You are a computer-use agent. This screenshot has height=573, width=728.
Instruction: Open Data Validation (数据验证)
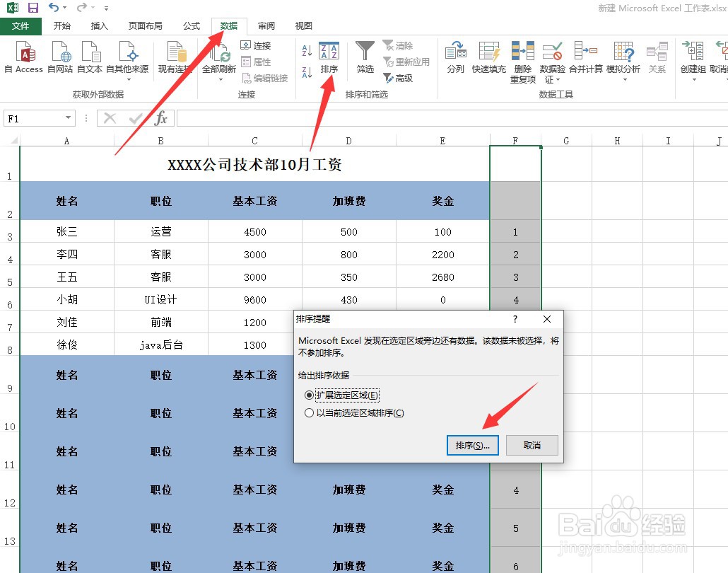[553, 62]
